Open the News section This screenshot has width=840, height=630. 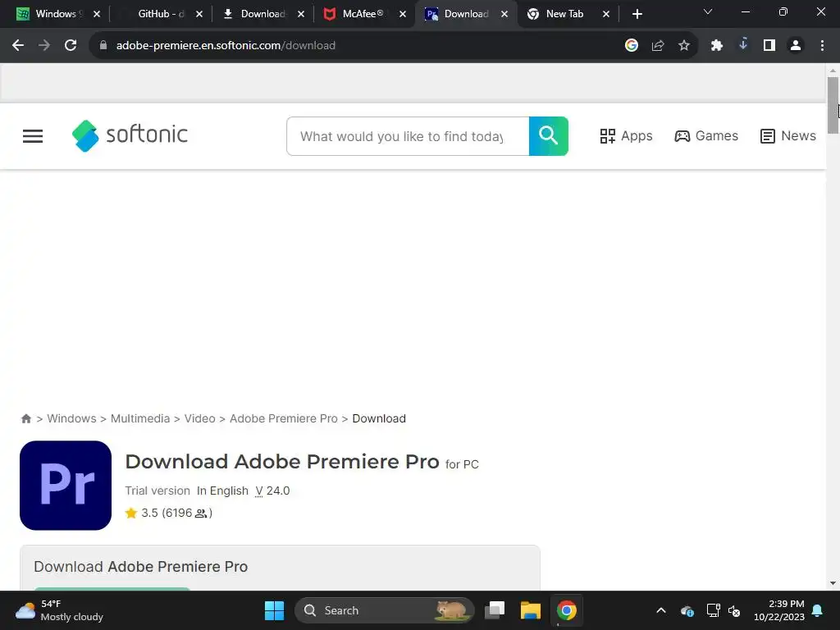pos(788,136)
